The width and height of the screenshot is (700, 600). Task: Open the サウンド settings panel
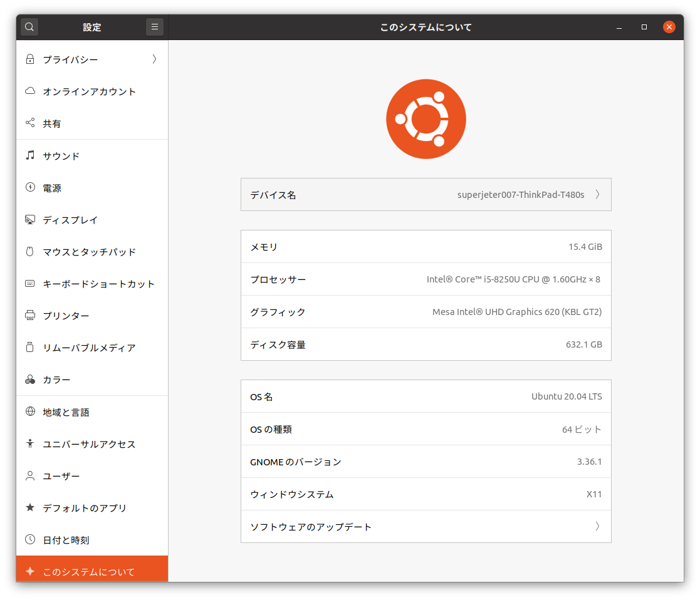click(x=92, y=156)
